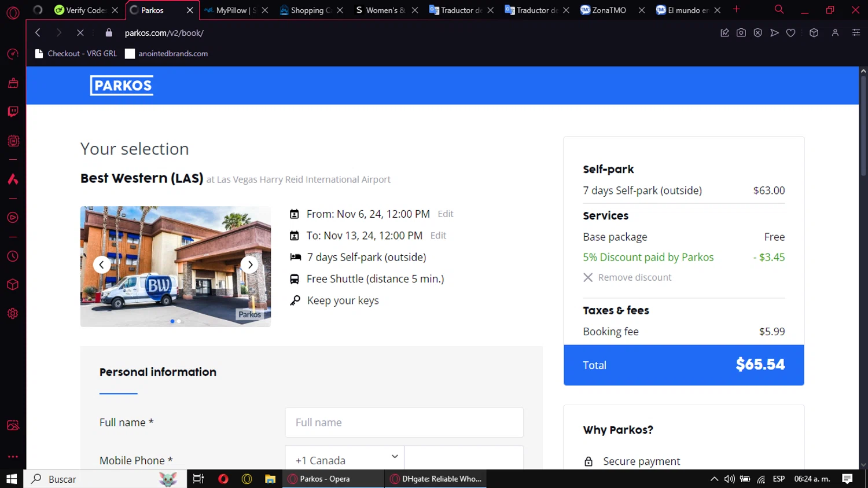
Task: Switch to MyPillow tab
Action: tap(236, 10)
